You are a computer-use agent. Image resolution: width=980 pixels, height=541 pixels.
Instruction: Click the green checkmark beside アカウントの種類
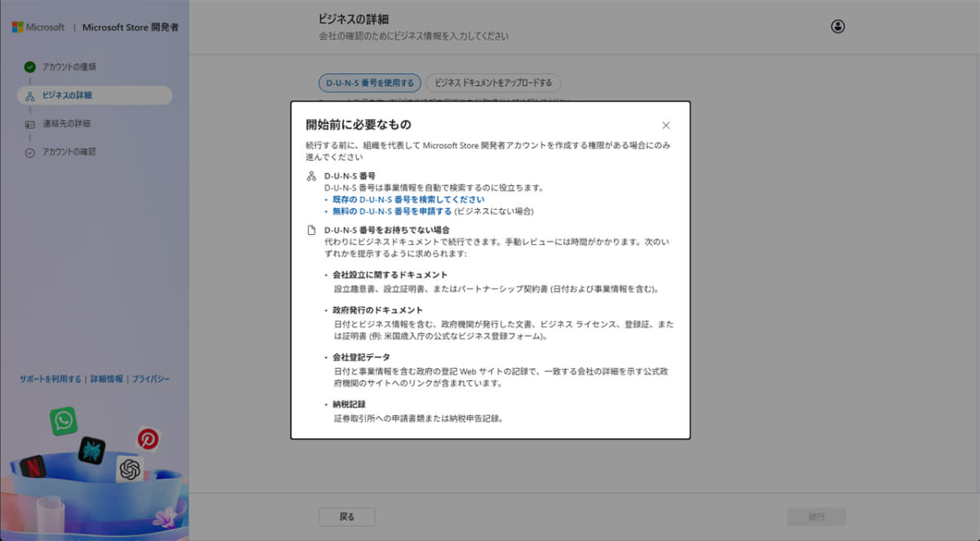[x=30, y=67]
